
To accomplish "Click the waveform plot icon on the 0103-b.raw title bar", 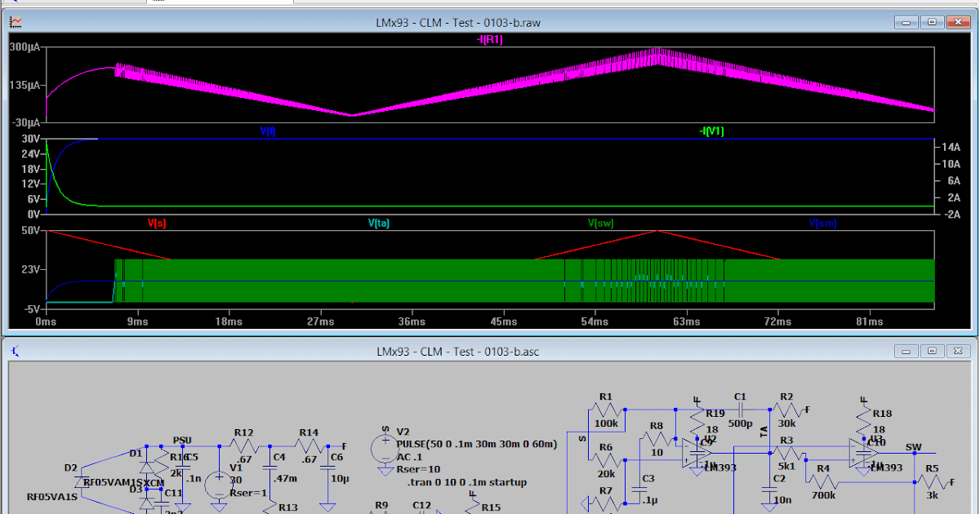I will pyautogui.click(x=15, y=22).
